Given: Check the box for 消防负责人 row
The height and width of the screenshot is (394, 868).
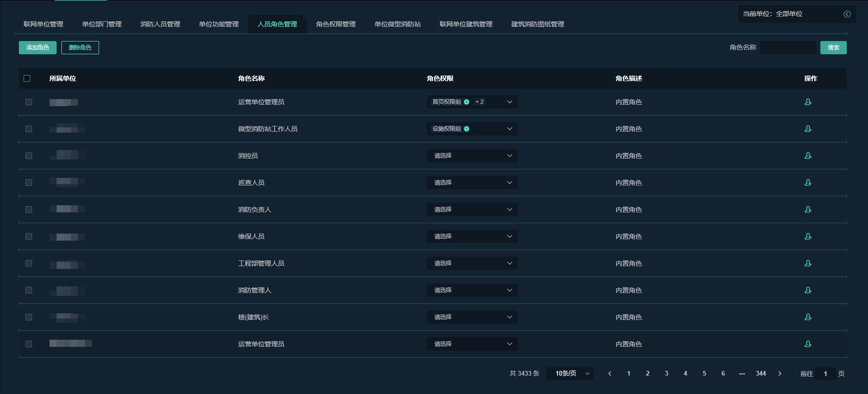Looking at the screenshot, I should 29,210.
